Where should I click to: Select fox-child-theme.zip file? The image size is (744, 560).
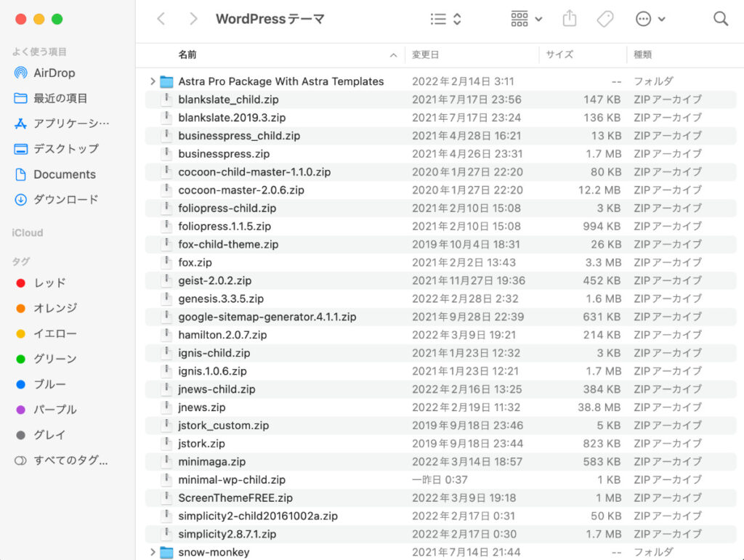tap(441, 245)
